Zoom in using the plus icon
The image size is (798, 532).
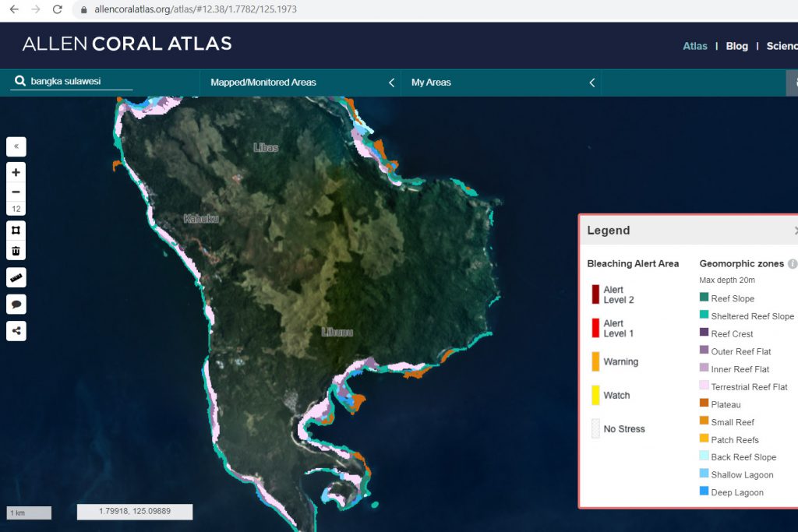point(16,171)
